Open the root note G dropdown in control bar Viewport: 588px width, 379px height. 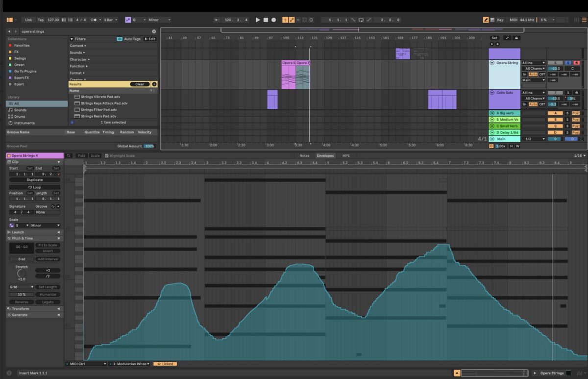click(139, 20)
